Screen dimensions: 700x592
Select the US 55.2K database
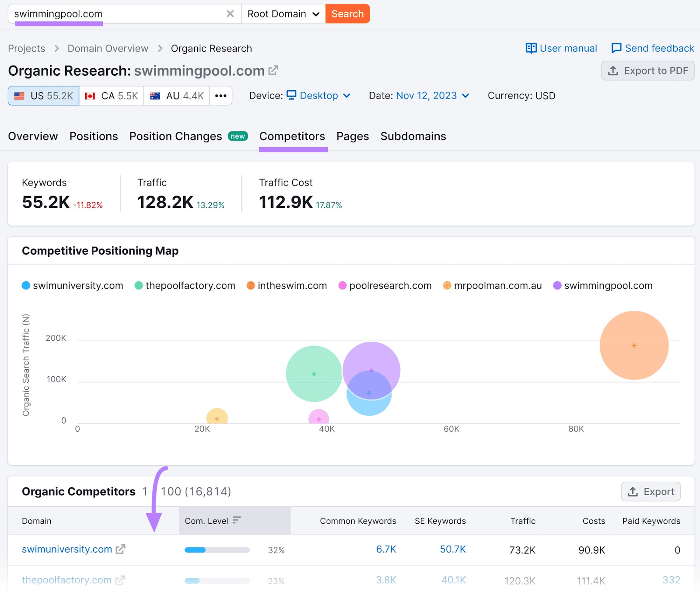click(x=43, y=96)
